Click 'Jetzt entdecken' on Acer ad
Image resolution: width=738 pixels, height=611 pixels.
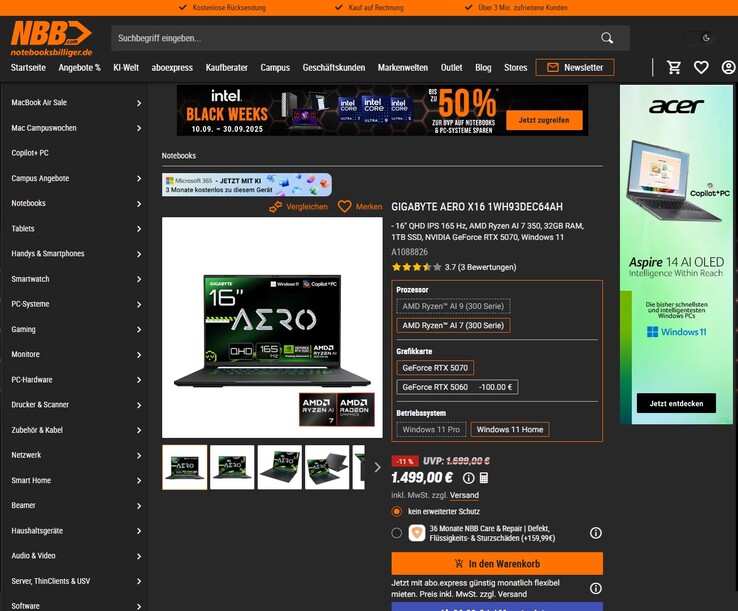click(x=676, y=403)
